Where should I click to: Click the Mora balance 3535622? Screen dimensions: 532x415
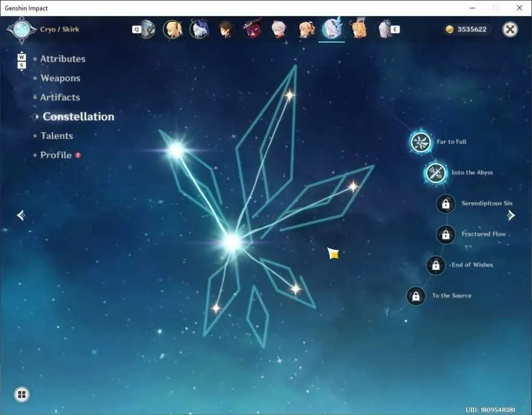coord(467,29)
